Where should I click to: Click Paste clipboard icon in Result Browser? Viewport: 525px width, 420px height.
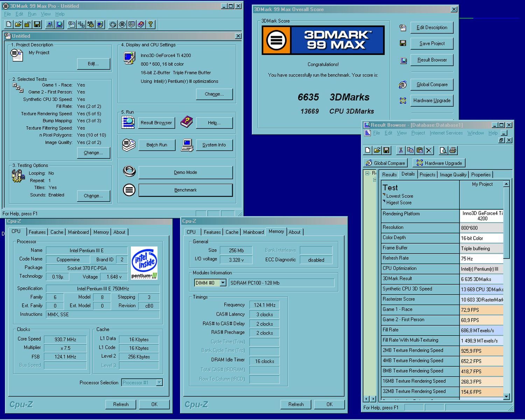coord(420,150)
